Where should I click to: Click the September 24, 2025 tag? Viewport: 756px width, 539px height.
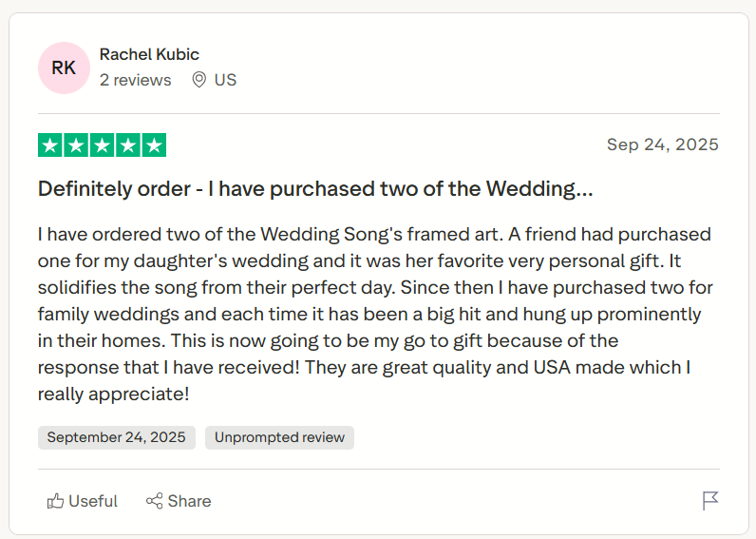(116, 437)
